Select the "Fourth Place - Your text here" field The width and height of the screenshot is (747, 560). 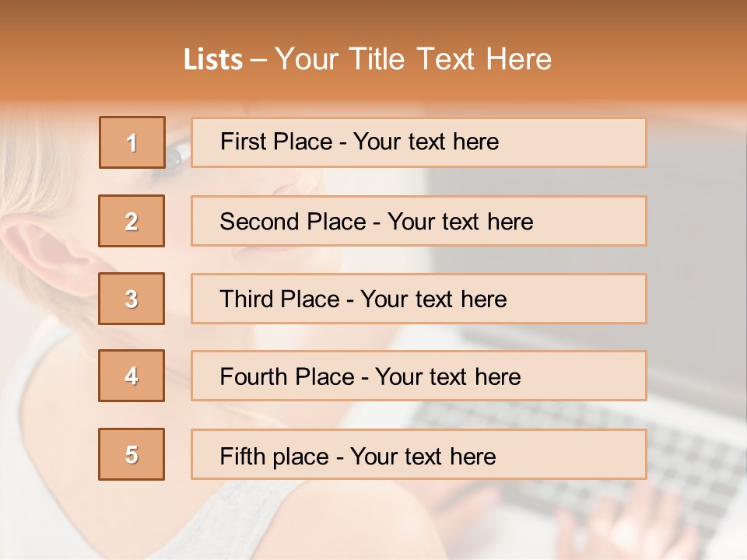(419, 376)
